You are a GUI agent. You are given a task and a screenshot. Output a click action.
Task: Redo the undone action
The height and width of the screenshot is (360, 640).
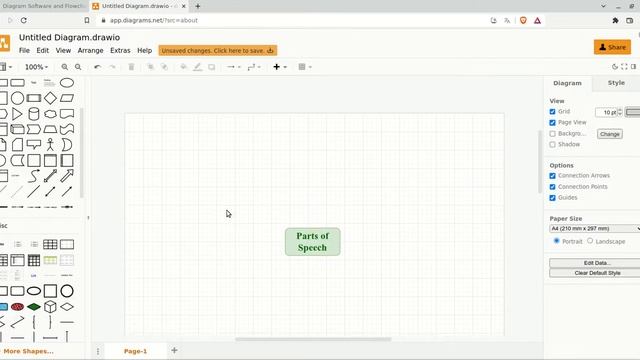[112, 67]
